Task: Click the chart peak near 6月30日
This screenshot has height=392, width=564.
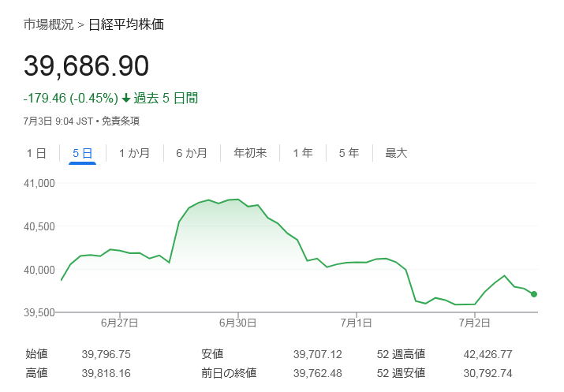Action: pos(237,200)
